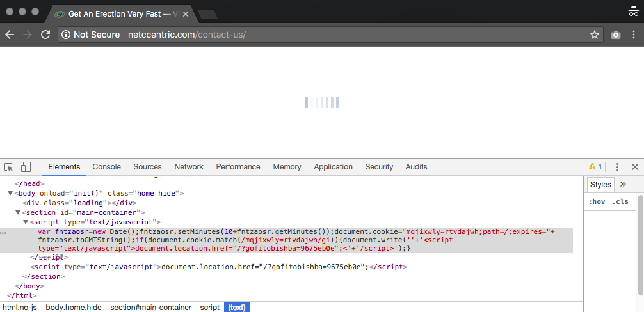Screen dimensions: 644x312
Task: Select the closing body tag
Action: click(x=29, y=286)
